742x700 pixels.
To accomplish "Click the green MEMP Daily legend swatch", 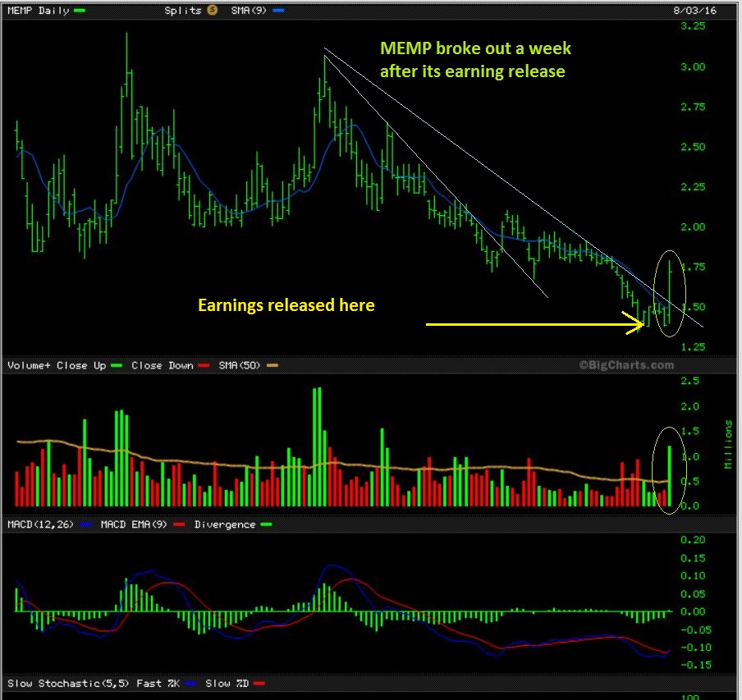I will 80,10.
